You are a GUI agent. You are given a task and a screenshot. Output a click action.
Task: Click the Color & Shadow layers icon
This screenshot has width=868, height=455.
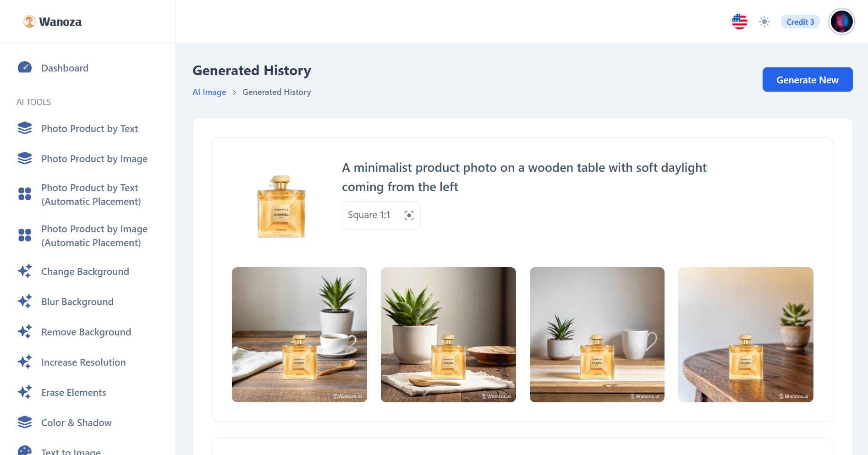[25, 422]
